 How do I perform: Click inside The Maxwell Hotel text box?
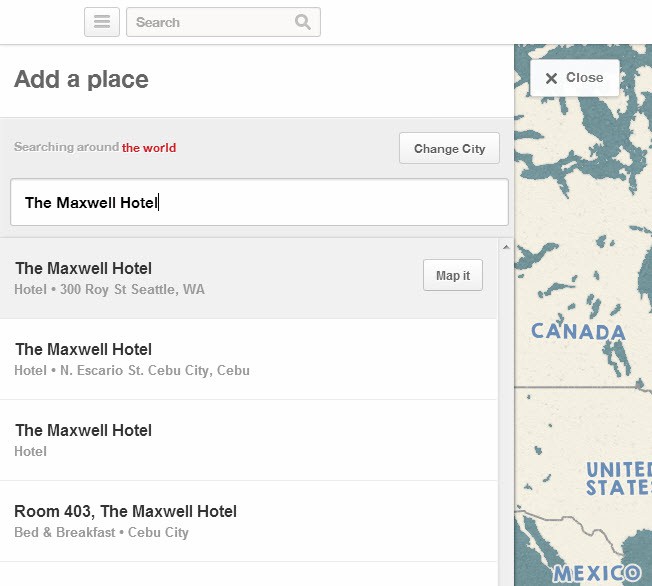(259, 203)
